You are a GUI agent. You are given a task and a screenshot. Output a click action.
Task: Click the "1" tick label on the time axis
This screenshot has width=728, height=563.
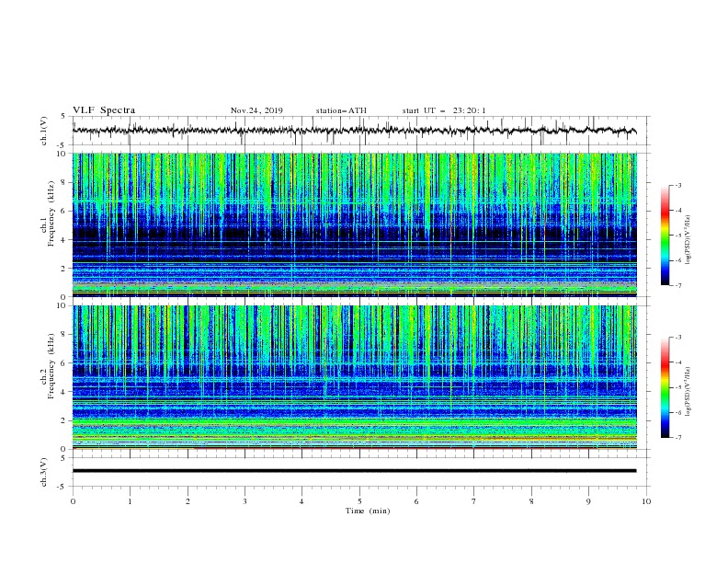[x=130, y=501]
